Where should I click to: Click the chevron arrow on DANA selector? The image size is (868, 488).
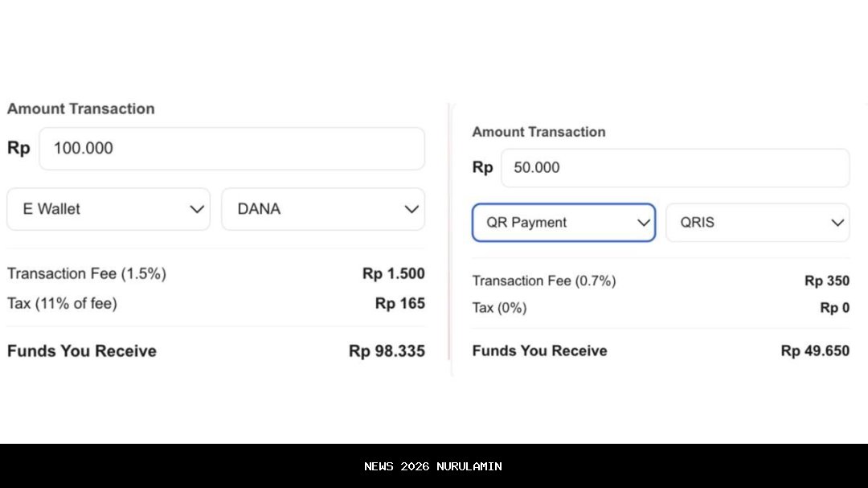(x=411, y=209)
